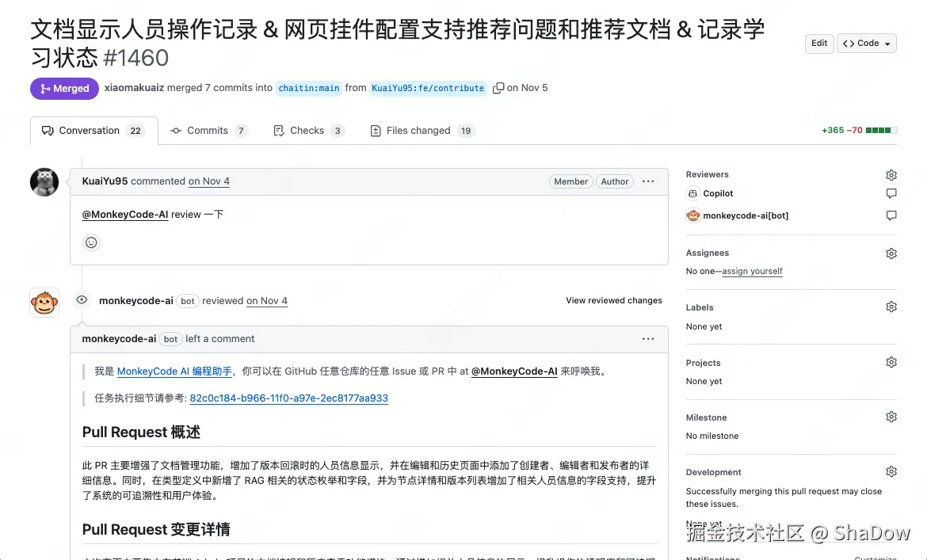The width and height of the screenshot is (927, 560).
Task: Click the eye review icon beside monkeycode-ai
Action: point(82,300)
